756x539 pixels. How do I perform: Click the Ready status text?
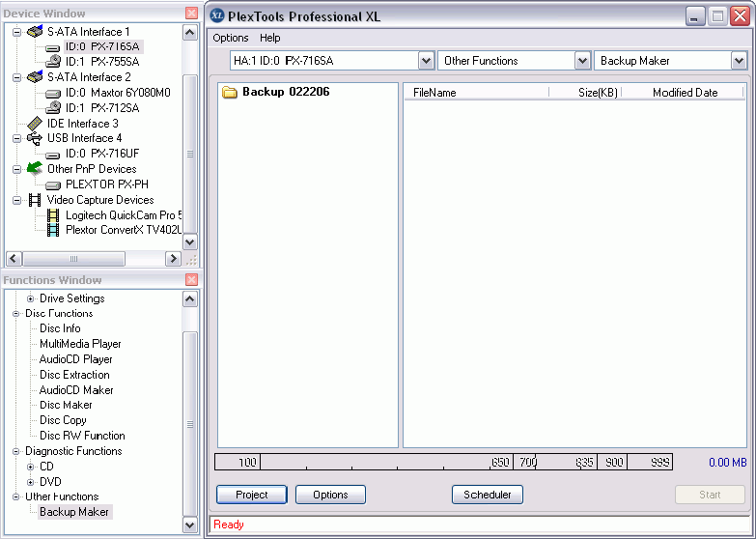[229, 525]
